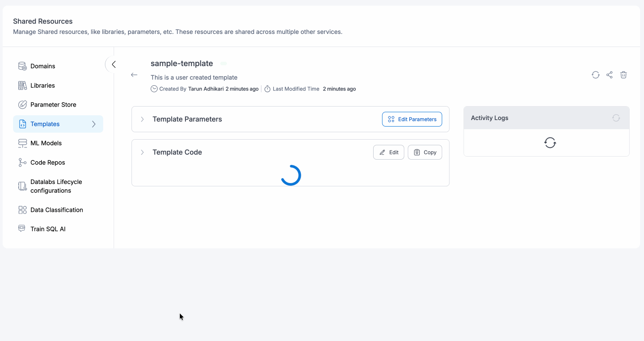This screenshot has width=644, height=341.
Task: Click the back arrow beside sample-template
Action: pyautogui.click(x=134, y=75)
